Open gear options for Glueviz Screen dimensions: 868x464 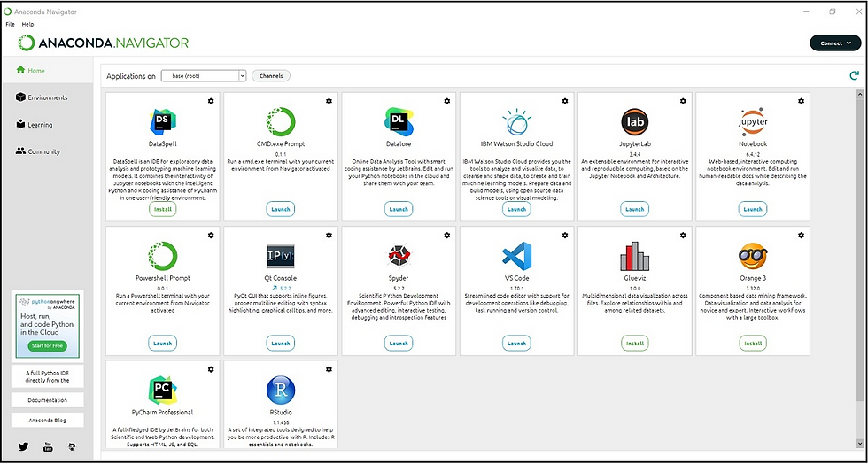pyautogui.click(x=683, y=236)
